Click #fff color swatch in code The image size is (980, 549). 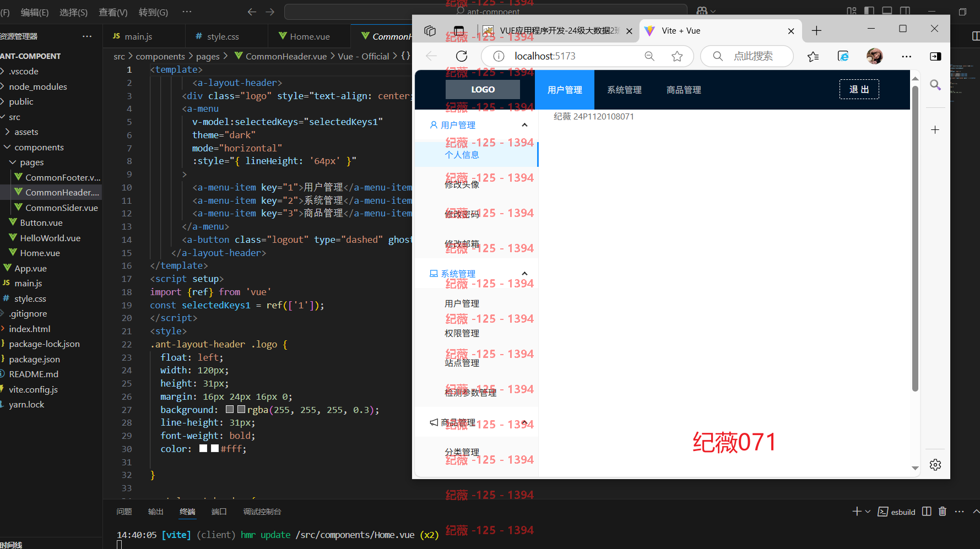point(215,448)
